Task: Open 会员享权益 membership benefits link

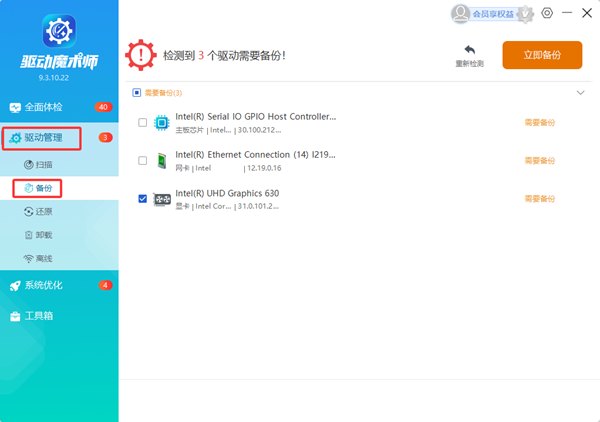Action: click(x=493, y=14)
